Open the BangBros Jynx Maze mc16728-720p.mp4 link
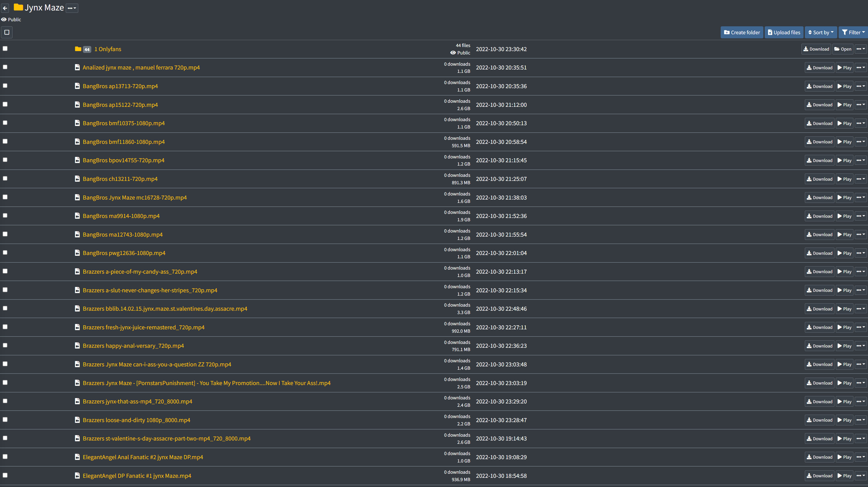The width and height of the screenshot is (868, 487). (135, 198)
